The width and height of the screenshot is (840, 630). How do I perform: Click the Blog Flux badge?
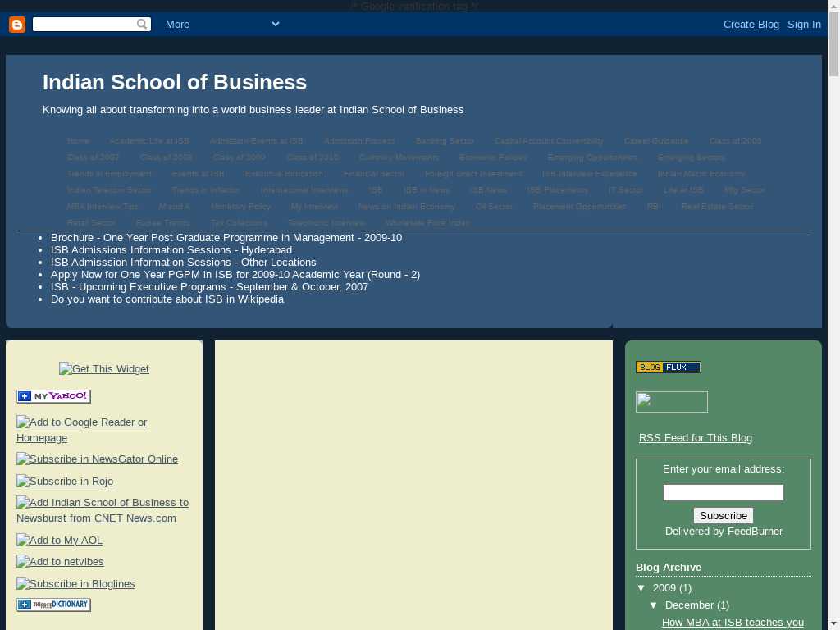pyautogui.click(x=668, y=367)
